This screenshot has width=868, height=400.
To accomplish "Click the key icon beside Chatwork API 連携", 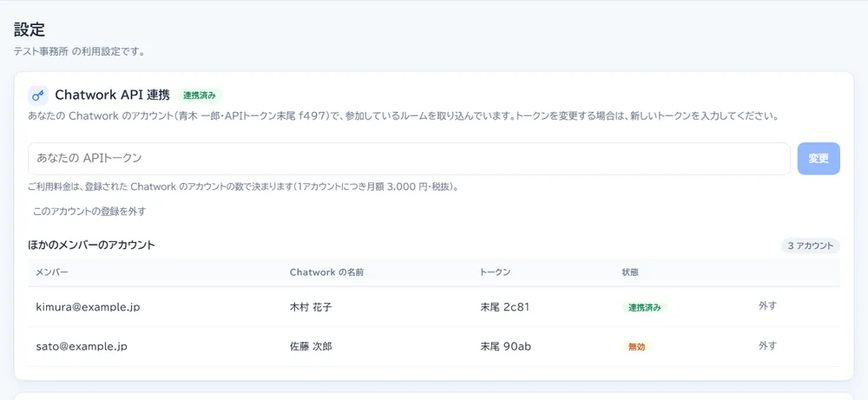I will pyautogui.click(x=38, y=95).
